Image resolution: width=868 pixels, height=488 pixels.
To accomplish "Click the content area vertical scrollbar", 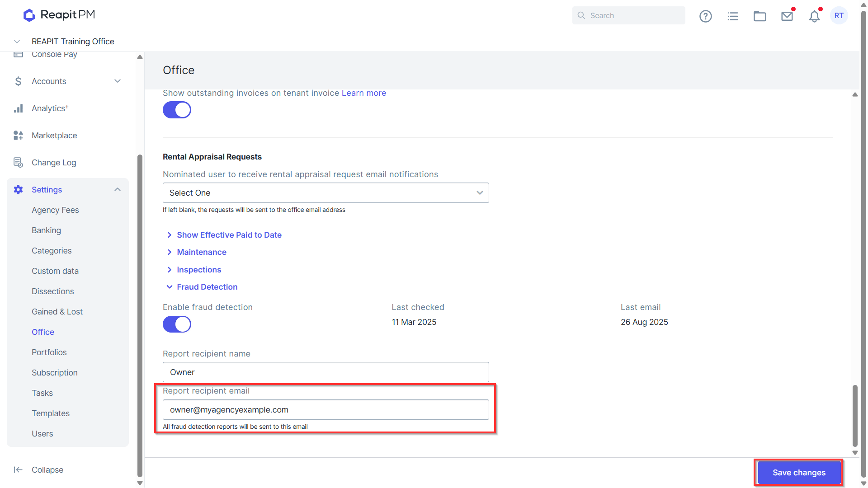I will [855, 416].
